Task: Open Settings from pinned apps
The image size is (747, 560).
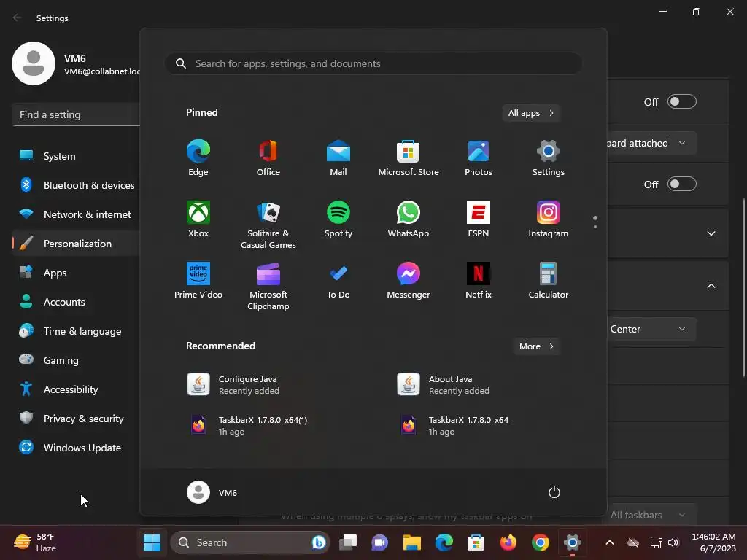Action: point(549,158)
